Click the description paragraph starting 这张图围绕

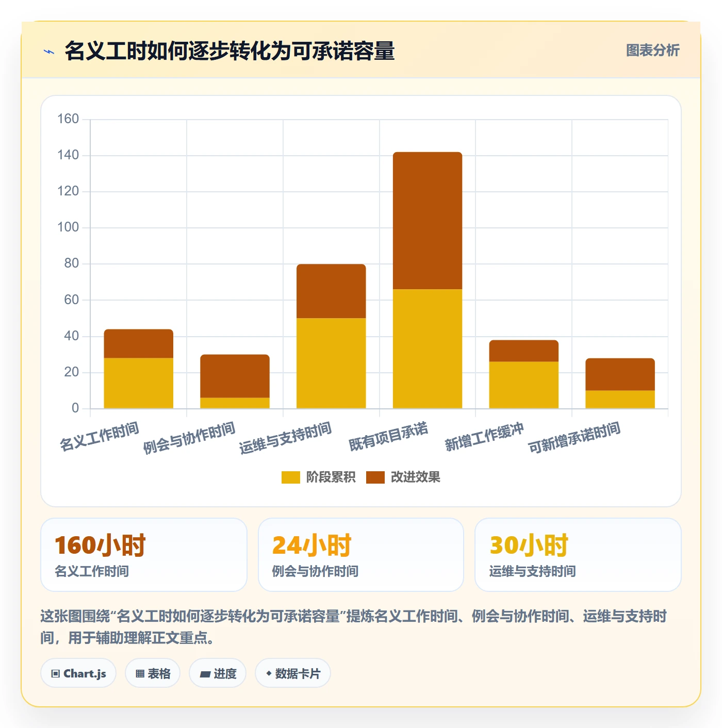[354, 627]
